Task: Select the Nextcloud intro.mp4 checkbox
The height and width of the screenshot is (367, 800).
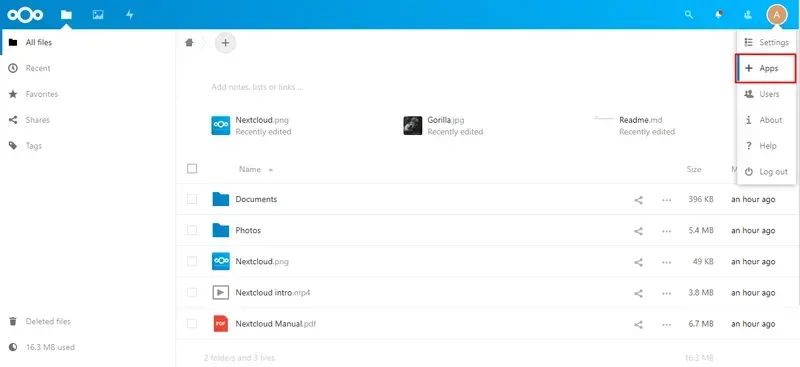Action: point(192,292)
